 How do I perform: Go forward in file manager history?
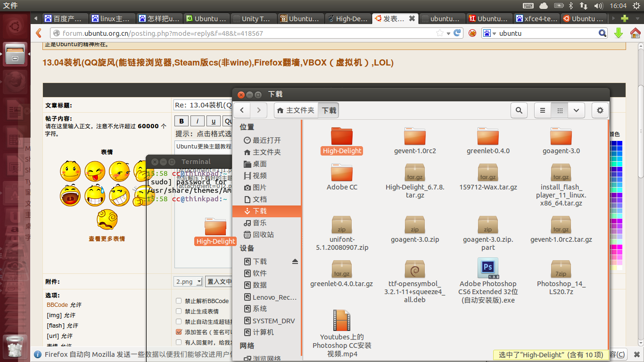click(x=258, y=110)
